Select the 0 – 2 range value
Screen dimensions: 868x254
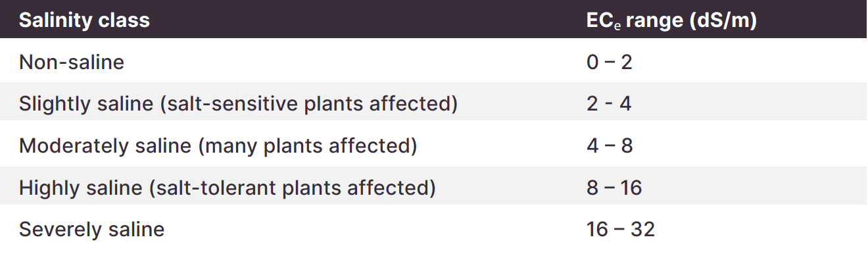click(609, 62)
